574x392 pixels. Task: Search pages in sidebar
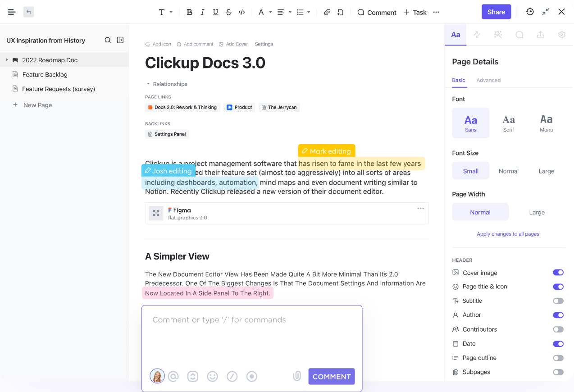(108, 40)
